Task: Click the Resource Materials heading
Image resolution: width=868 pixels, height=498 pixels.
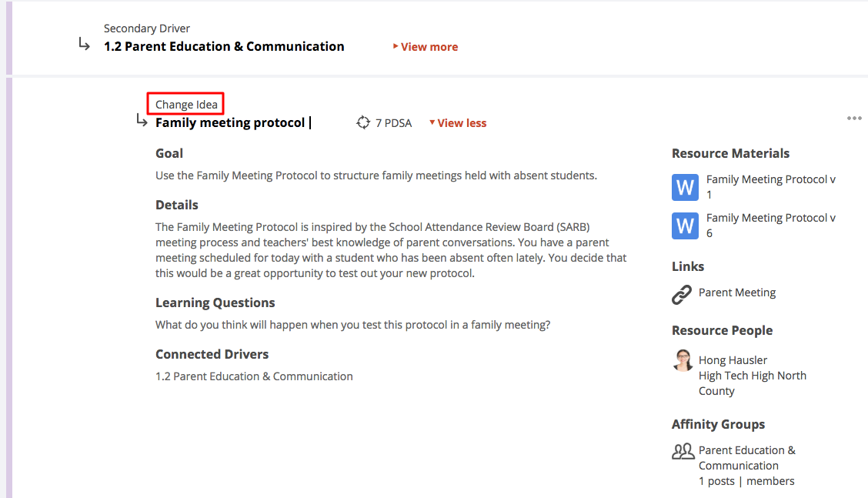Action: 730,153
